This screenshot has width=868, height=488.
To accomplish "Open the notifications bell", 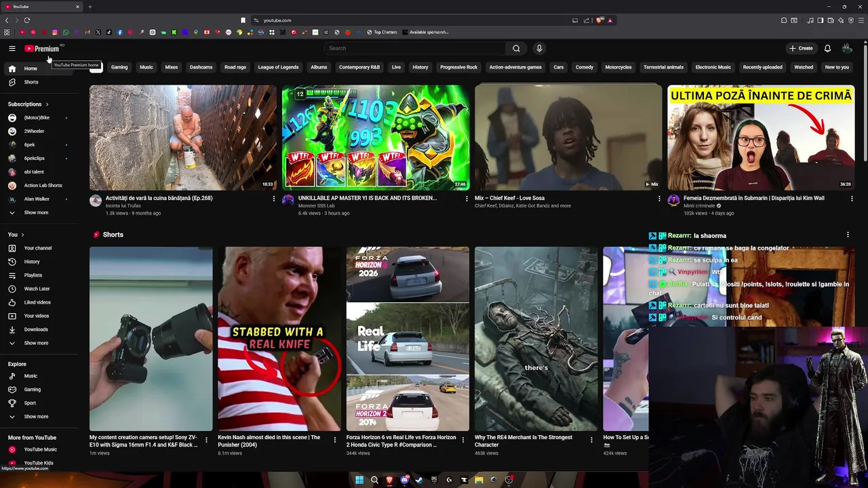I will point(827,48).
